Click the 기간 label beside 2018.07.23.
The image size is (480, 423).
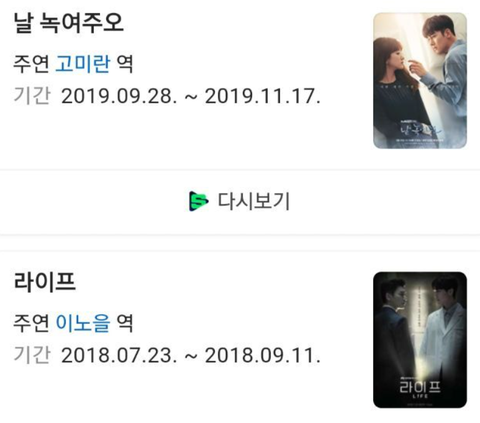(x=32, y=355)
